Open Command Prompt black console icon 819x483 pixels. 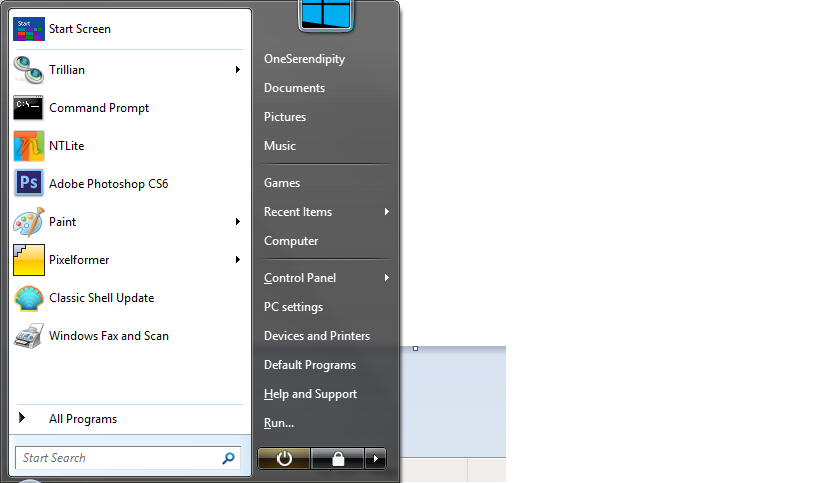(29, 108)
